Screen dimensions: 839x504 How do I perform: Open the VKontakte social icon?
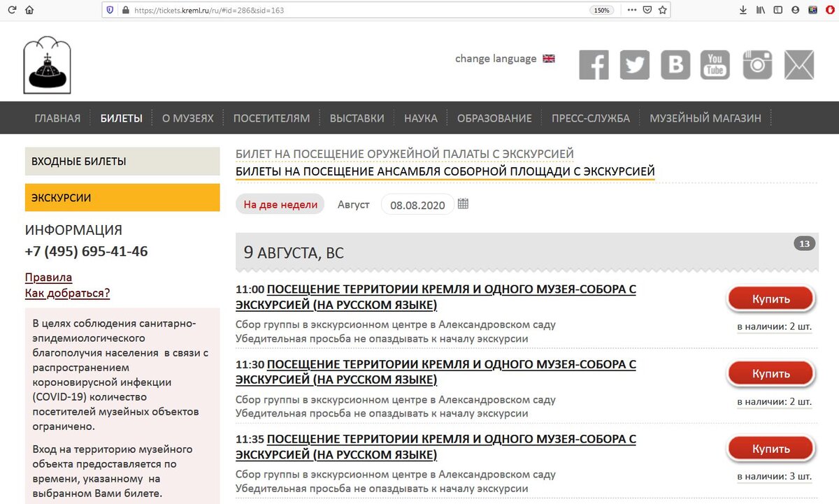click(x=675, y=65)
